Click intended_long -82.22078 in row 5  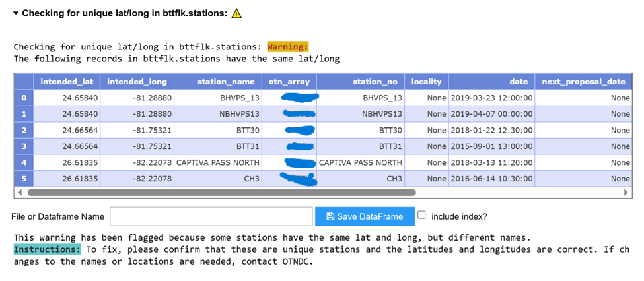(137, 179)
